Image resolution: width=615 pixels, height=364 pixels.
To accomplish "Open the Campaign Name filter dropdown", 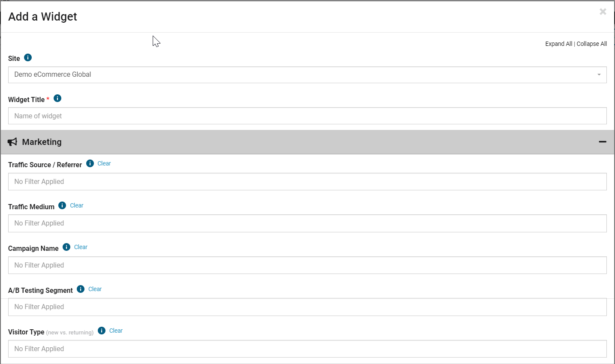I will click(x=307, y=265).
